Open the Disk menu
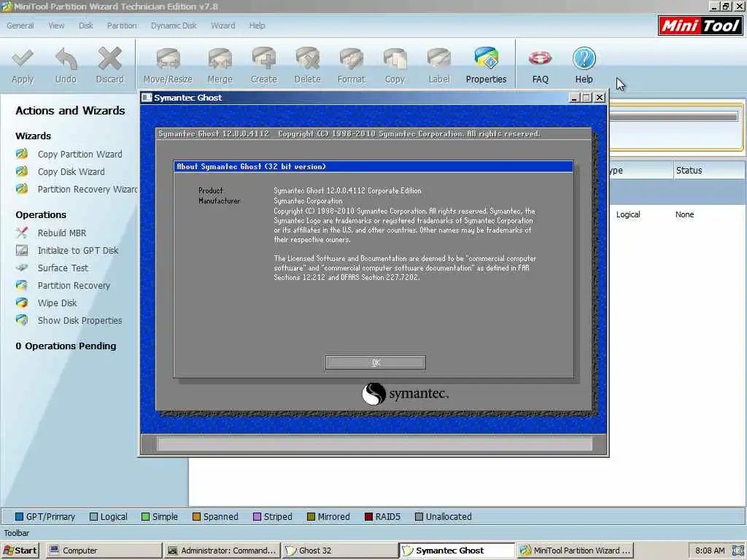This screenshot has width=747, height=560. [x=86, y=26]
